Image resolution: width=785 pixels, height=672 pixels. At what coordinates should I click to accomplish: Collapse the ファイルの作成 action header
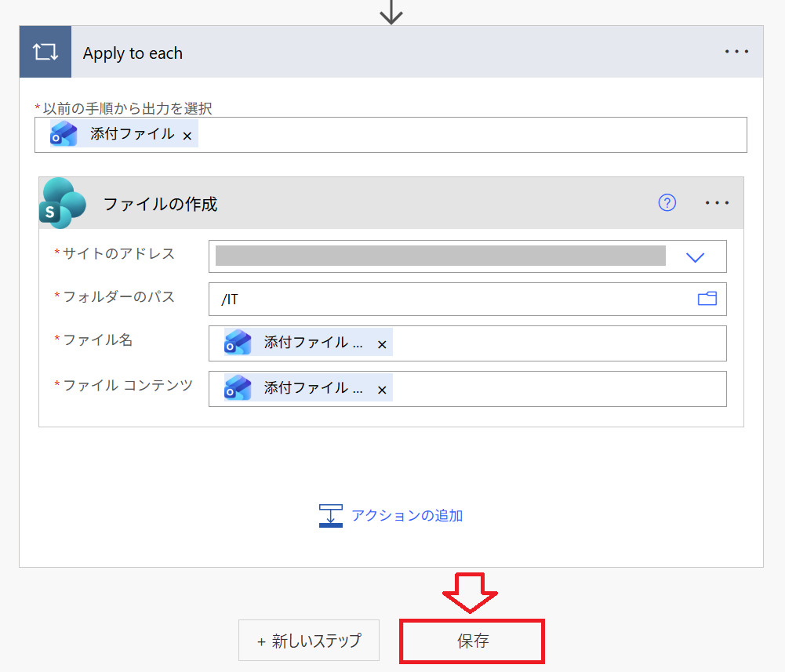[x=376, y=204]
